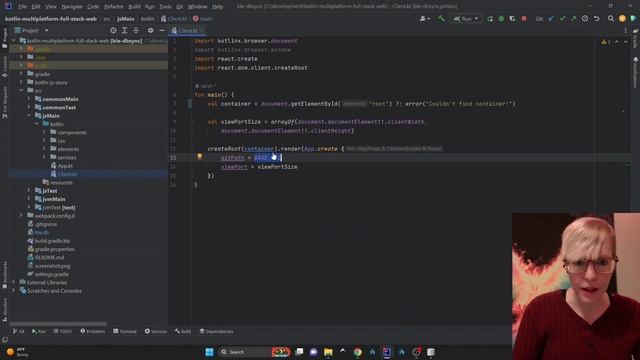Click Windows Start button in taskbar
Screen dimensions: 640x360
tap(209, 352)
